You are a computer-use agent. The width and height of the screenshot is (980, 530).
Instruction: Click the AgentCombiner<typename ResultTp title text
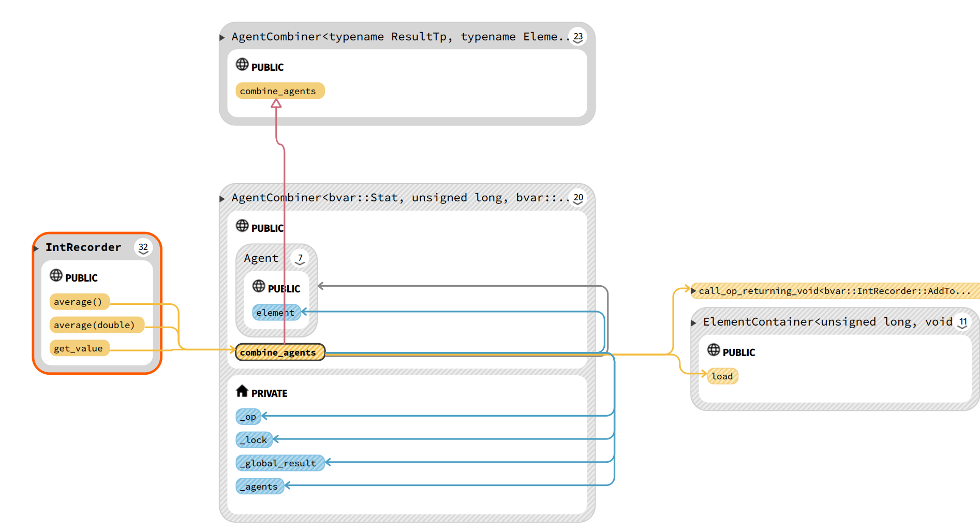click(399, 37)
